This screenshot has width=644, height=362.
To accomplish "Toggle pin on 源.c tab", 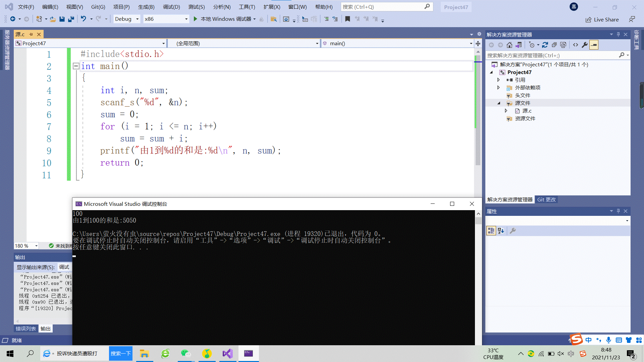I will point(31,34).
